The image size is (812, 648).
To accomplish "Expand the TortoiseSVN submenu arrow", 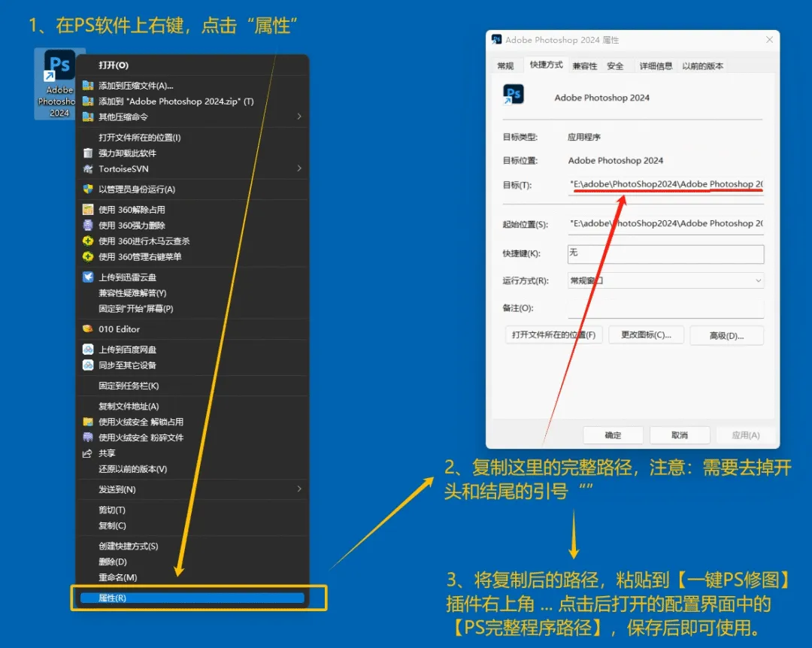I will pyautogui.click(x=298, y=168).
